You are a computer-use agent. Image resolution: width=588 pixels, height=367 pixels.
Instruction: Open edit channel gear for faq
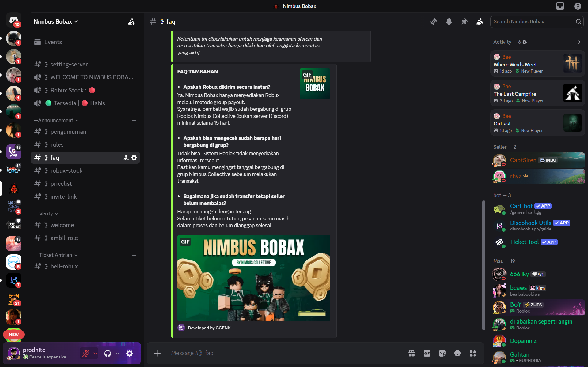point(134,158)
